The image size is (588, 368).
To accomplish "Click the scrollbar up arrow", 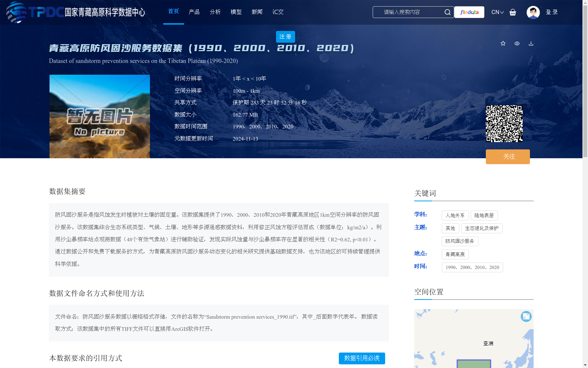I will pyautogui.click(x=585, y=3).
